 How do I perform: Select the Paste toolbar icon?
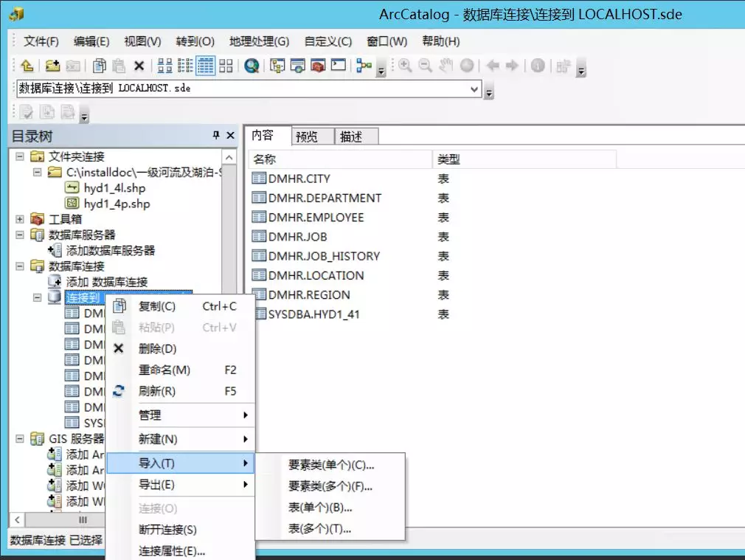point(118,65)
